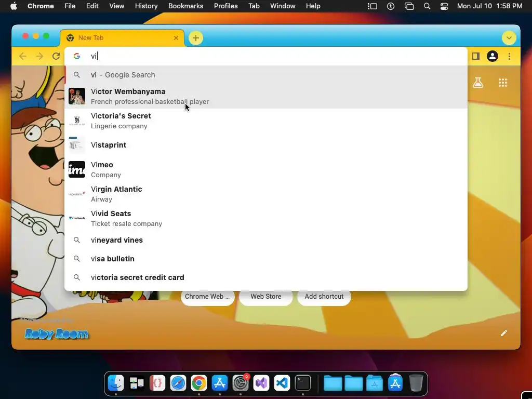The height and width of the screenshot is (399, 532).
Task: Close the New Tab tab
Action: 176,38
